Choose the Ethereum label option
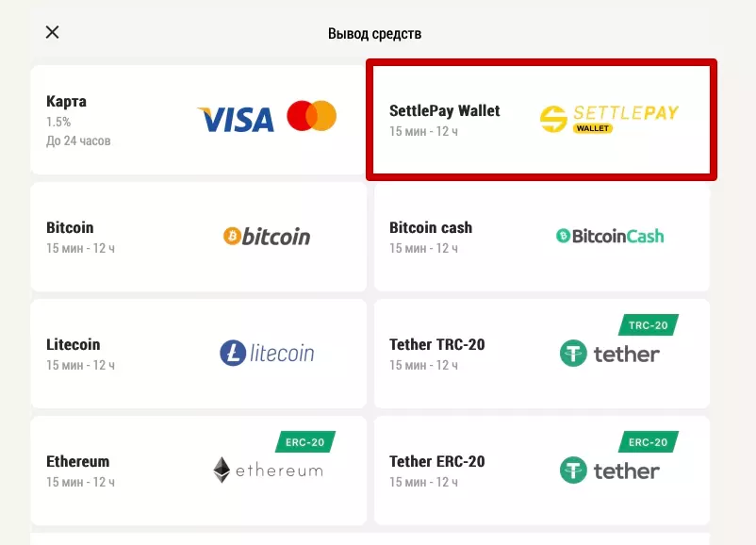Image resolution: width=756 pixels, height=545 pixels. point(77,462)
